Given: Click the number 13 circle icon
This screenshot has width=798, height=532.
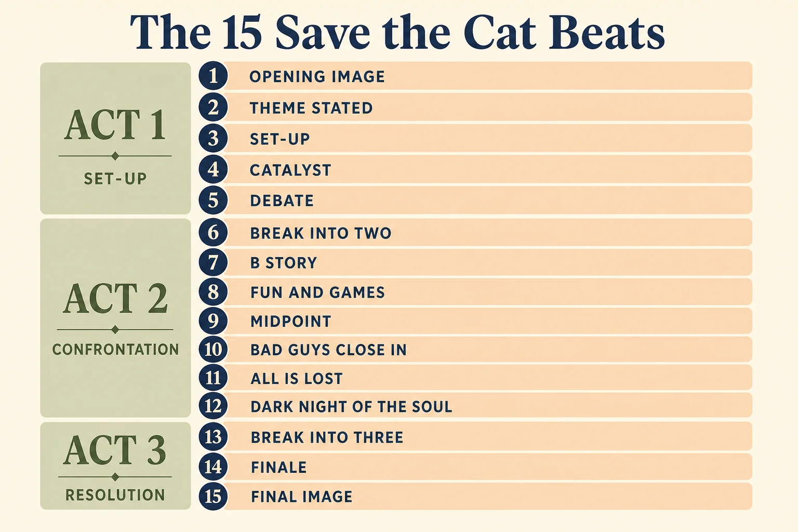Looking at the screenshot, I should point(213,437).
